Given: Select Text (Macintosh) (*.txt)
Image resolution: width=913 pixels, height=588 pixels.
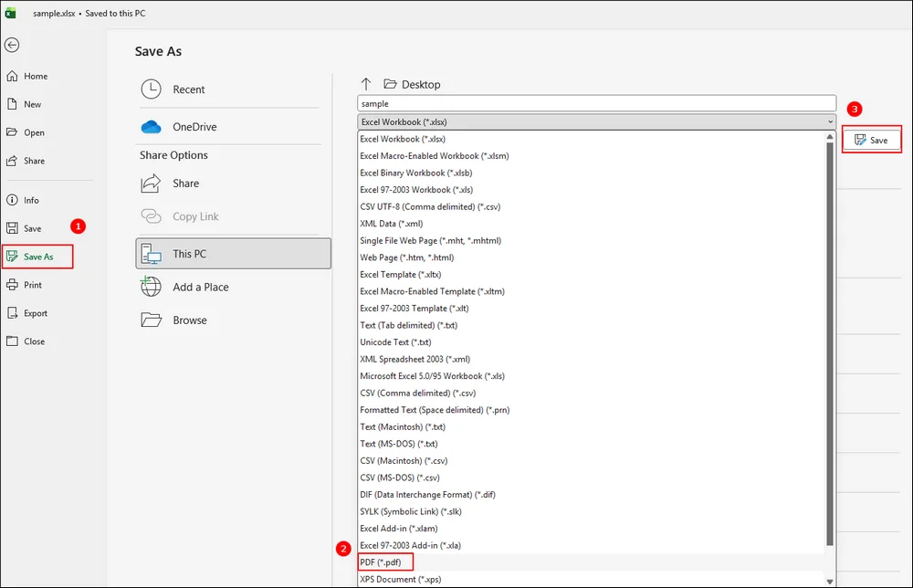Looking at the screenshot, I should (x=593, y=426).
